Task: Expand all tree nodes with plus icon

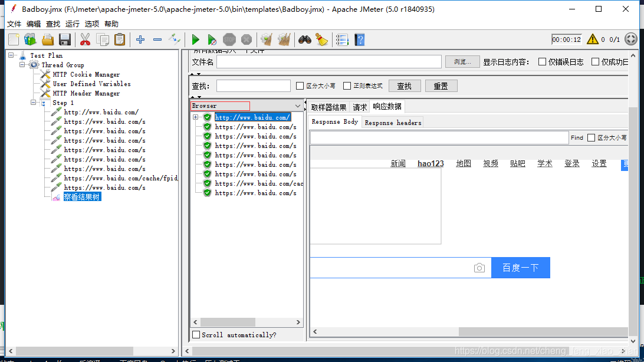Action: coord(140,40)
